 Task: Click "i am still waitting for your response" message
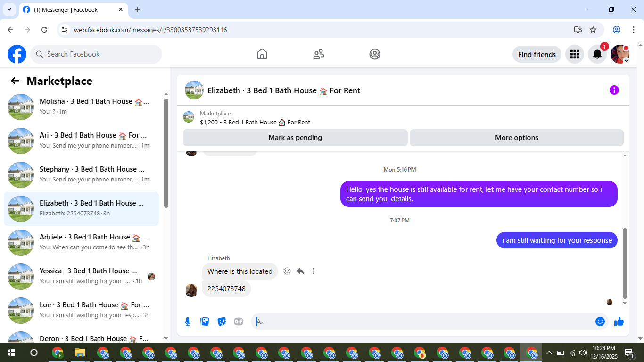[x=557, y=240]
